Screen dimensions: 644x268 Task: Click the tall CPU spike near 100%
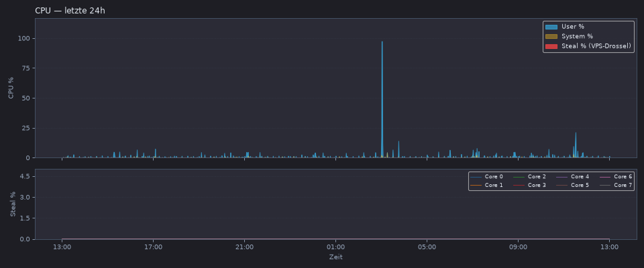click(382, 98)
